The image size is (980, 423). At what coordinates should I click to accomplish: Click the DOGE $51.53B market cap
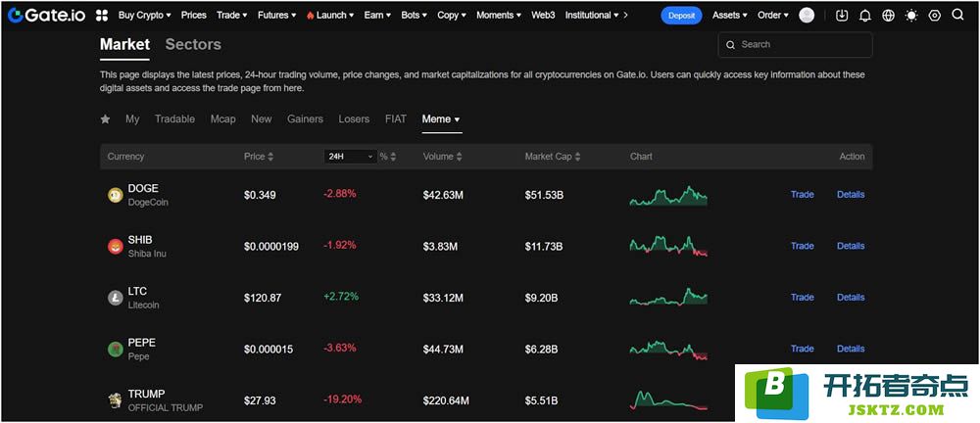544,195
